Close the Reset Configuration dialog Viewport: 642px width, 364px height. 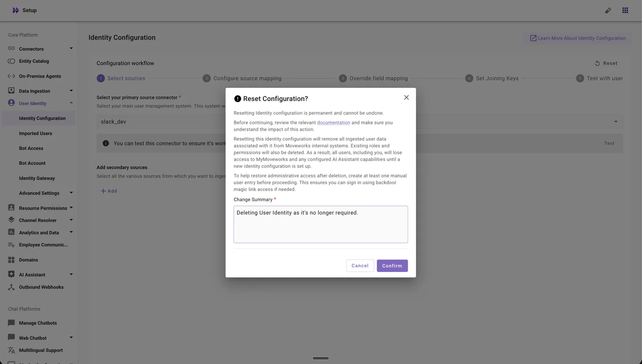point(406,98)
